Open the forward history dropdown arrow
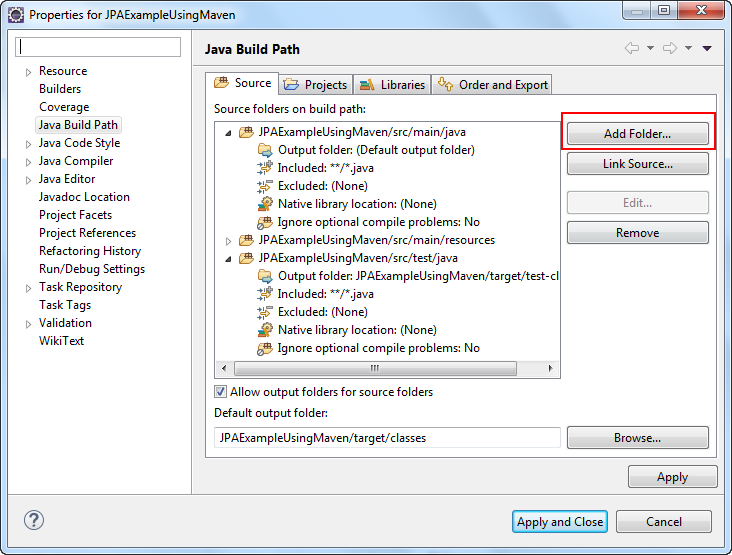732x555 pixels. [x=689, y=48]
